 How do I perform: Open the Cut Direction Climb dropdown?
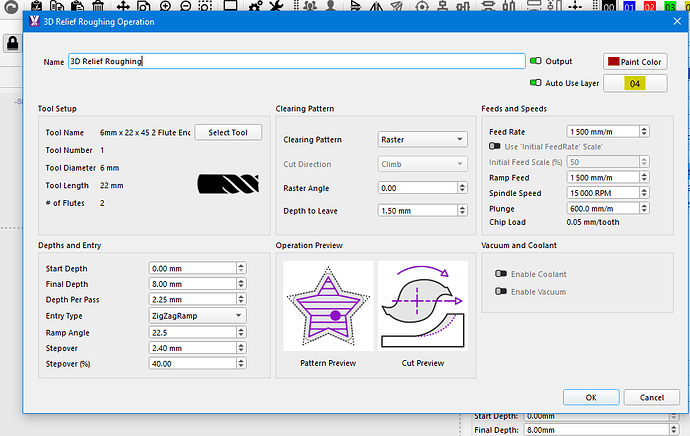click(422, 164)
